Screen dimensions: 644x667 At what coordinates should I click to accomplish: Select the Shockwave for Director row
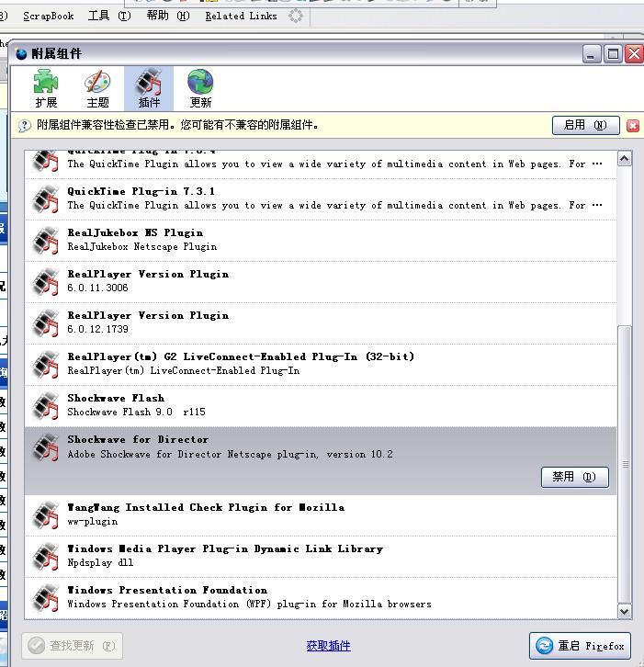click(x=321, y=460)
